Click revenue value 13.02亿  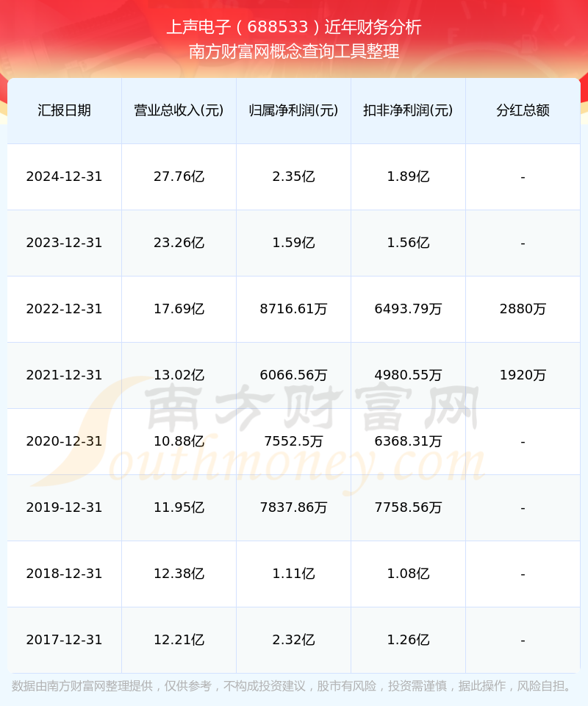tap(179, 375)
